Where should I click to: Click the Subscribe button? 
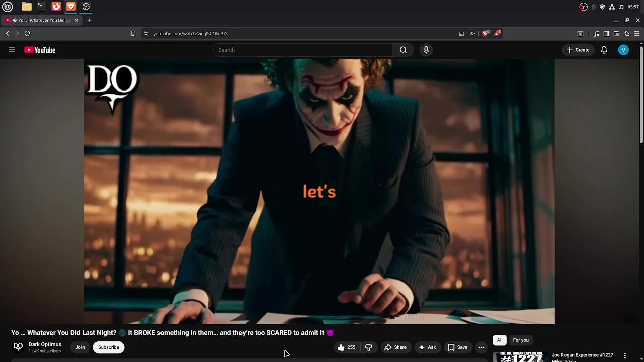tap(109, 347)
